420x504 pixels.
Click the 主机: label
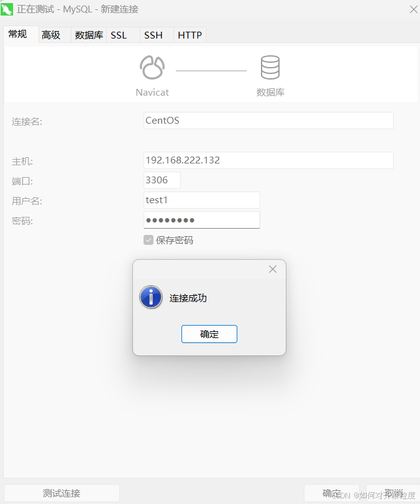pyautogui.click(x=22, y=161)
